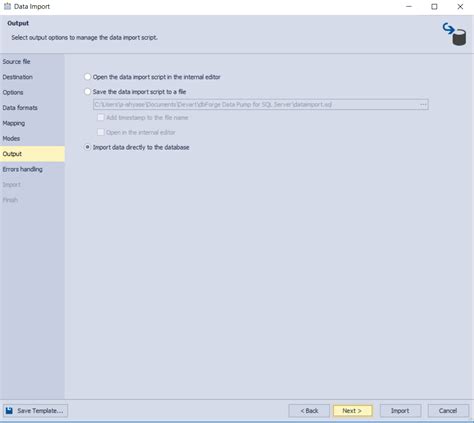Close the Data Import window
Image resolution: width=474 pixels, height=423 pixels.
(460, 7)
